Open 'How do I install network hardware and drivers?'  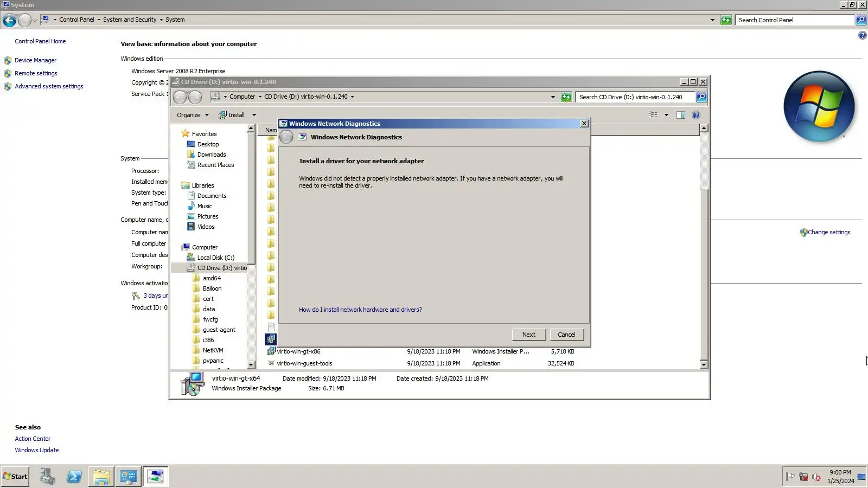click(x=360, y=310)
